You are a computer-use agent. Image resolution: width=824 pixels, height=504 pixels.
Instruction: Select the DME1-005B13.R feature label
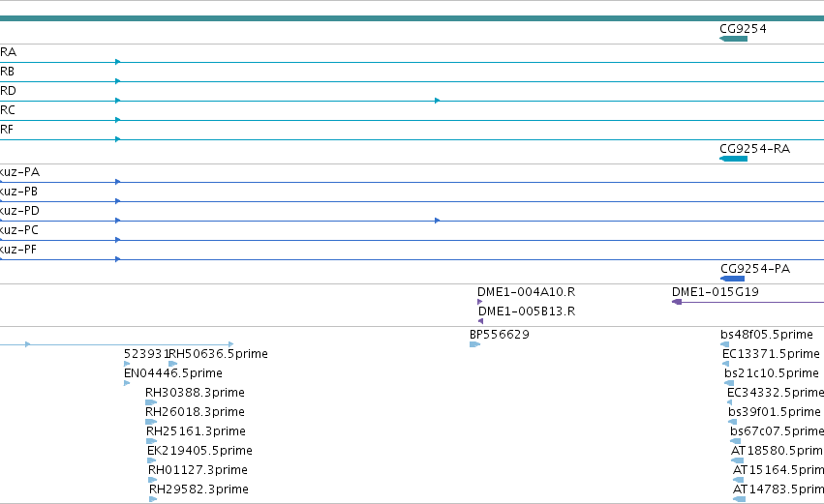pyautogui.click(x=527, y=311)
